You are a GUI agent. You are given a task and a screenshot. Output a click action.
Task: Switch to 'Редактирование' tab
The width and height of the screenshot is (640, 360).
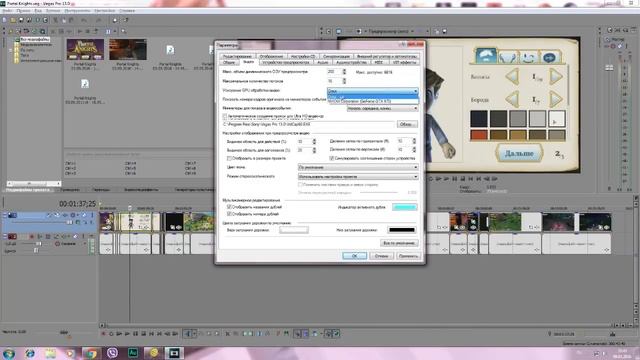(237, 56)
